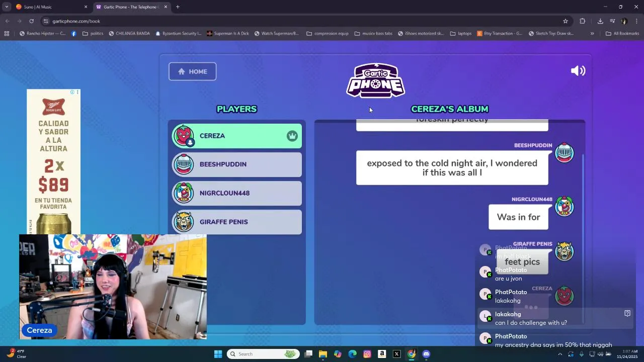Image resolution: width=644 pixels, height=362 pixels.
Task: Reload the current page
Action: 31,21
